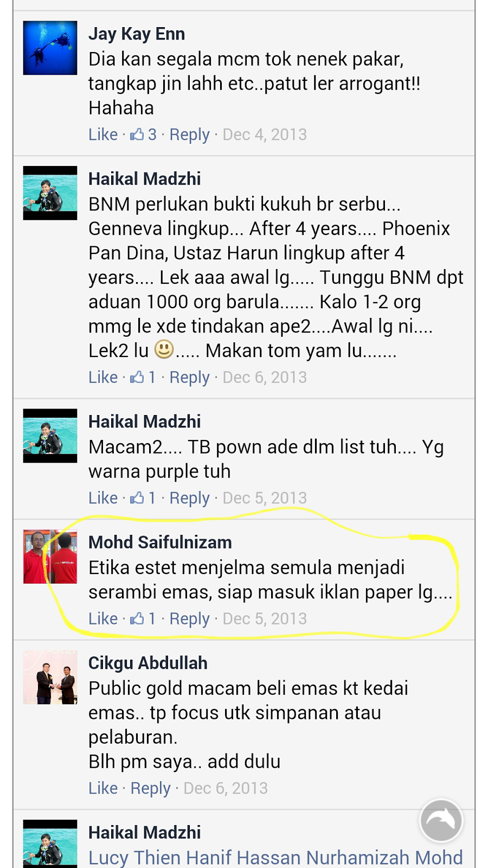
Task: Reply to Jay Kay Enn's comment
Action: (189, 135)
